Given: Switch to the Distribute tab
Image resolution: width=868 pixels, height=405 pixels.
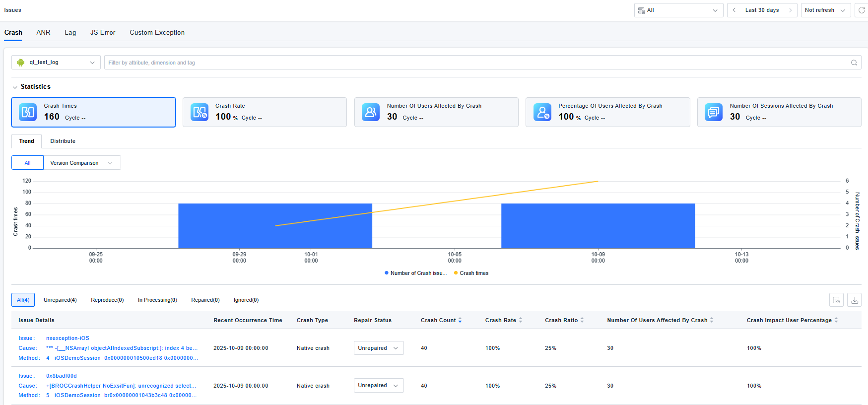Looking at the screenshot, I should [x=63, y=141].
